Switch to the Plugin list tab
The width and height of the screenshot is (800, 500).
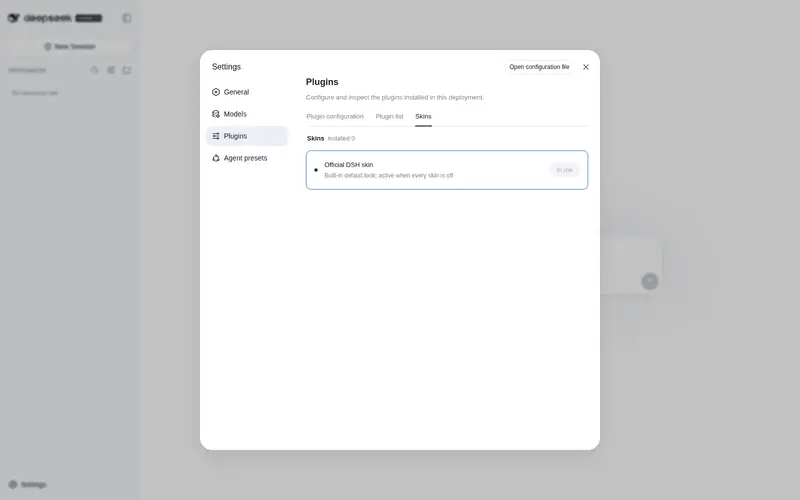click(x=389, y=116)
